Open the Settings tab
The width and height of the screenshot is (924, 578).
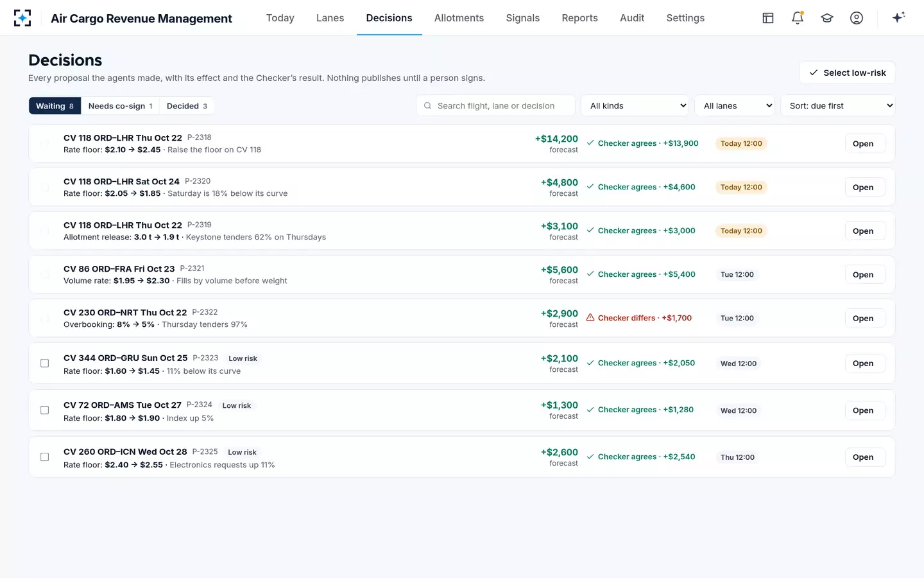(x=685, y=18)
